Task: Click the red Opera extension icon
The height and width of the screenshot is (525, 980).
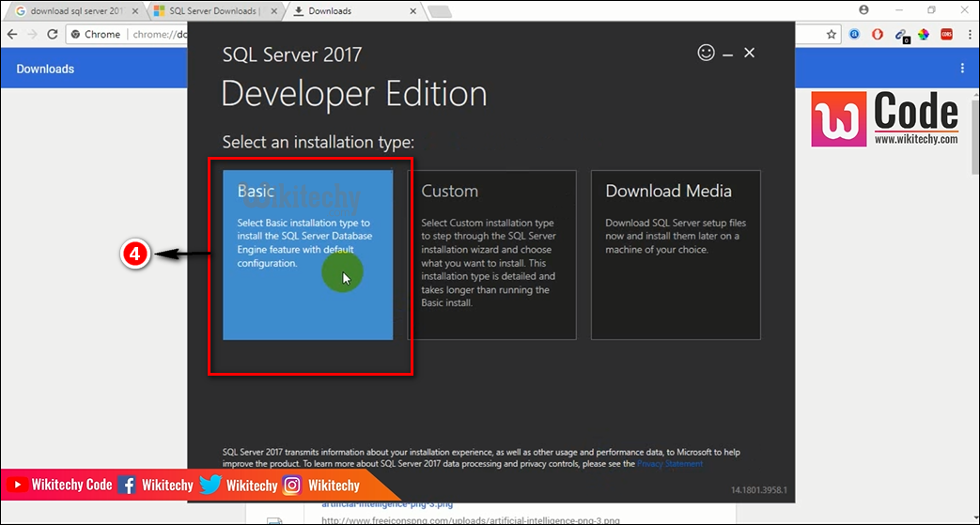Action: pyautogui.click(x=878, y=34)
